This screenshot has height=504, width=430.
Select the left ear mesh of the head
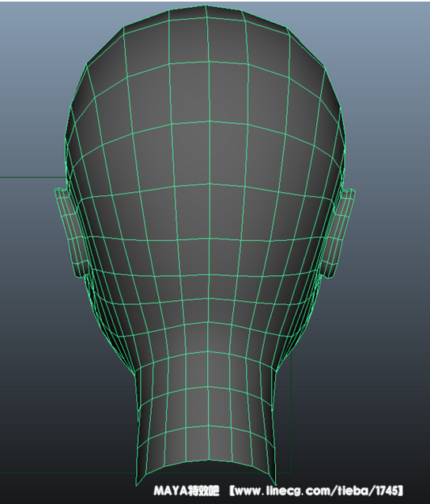[x=71, y=233]
